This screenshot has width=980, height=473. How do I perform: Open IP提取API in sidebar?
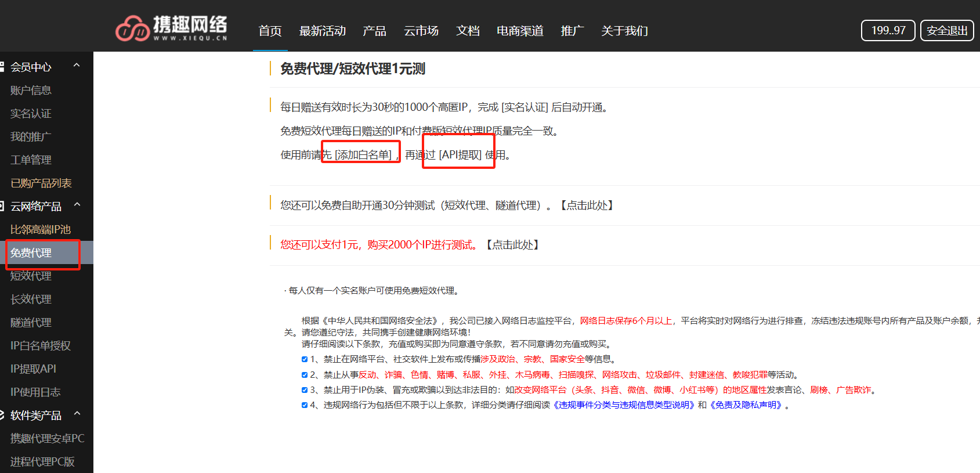(33, 369)
